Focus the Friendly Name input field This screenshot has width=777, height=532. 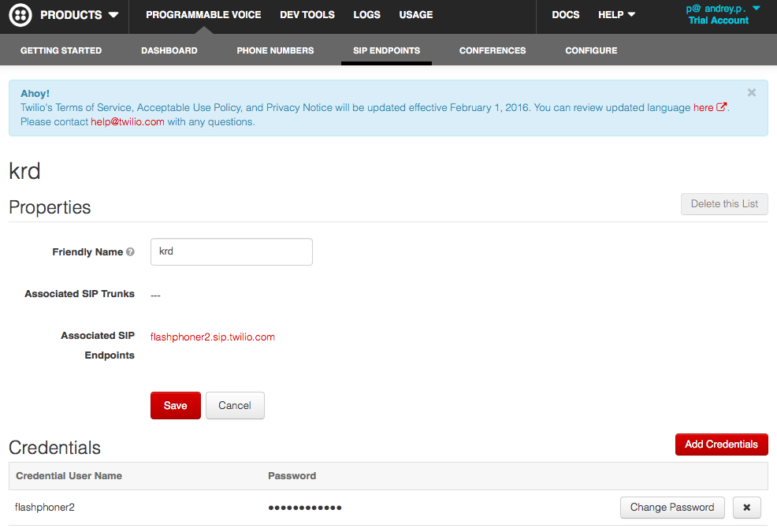pos(232,252)
